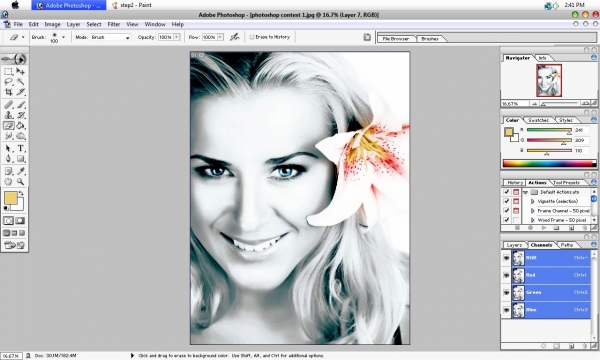Screen dimensions: 600x360
Task: Switch to the History tab
Action: click(515, 182)
